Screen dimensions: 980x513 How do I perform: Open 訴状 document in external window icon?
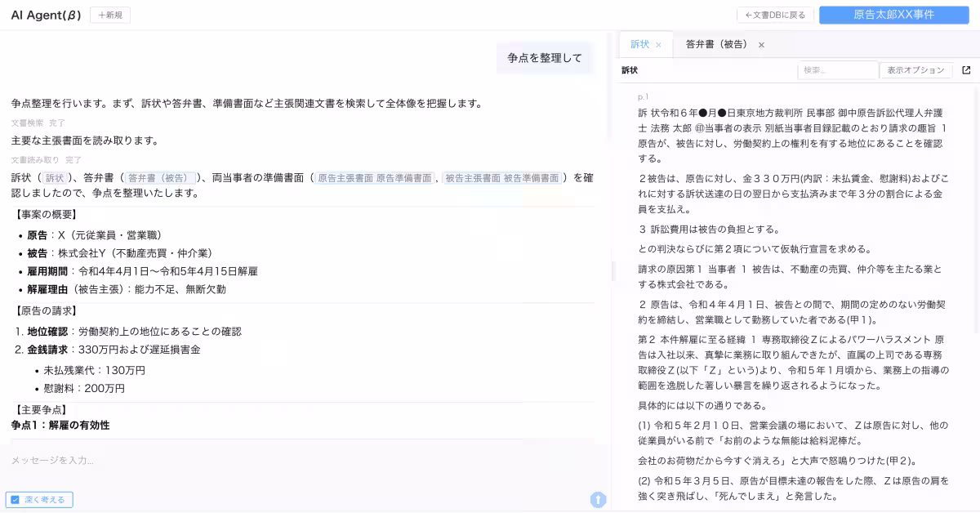coord(966,70)
